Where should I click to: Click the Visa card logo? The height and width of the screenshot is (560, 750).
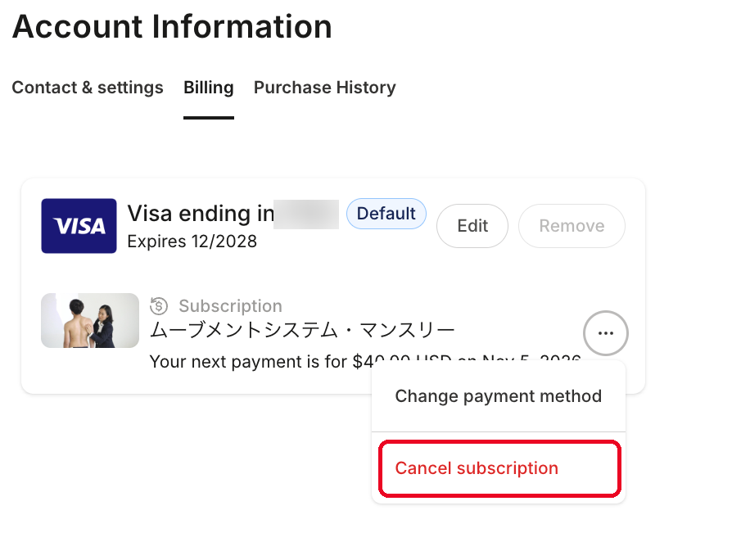79,226
